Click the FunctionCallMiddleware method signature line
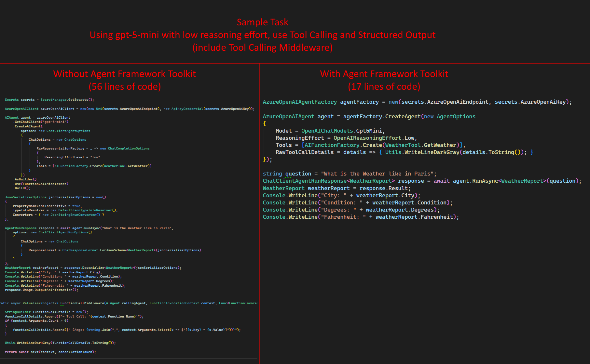Viewport: 590px width, 364px height. [x=129, y=303]
